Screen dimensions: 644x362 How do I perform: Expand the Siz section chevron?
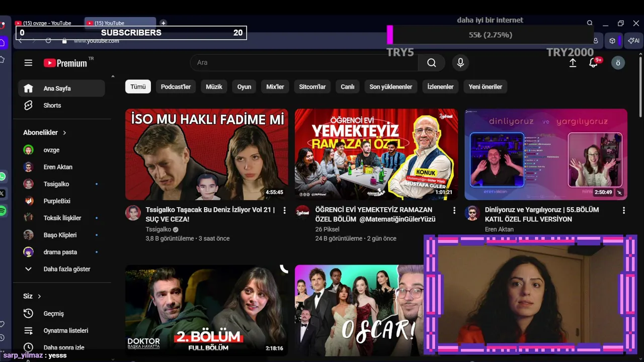pyautogui.click(x=39, y=297)
